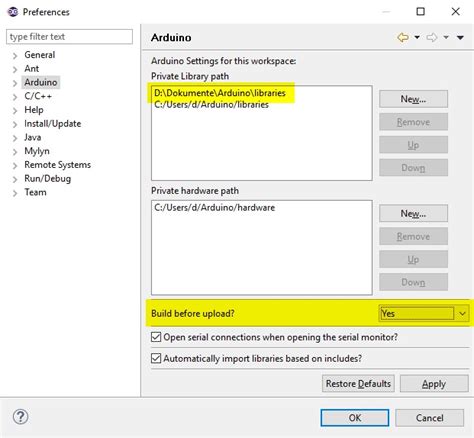This screenshot has height=438, width=474.
Task: Add new private library path
Action: pyautogui.click(x=413, y=99)
